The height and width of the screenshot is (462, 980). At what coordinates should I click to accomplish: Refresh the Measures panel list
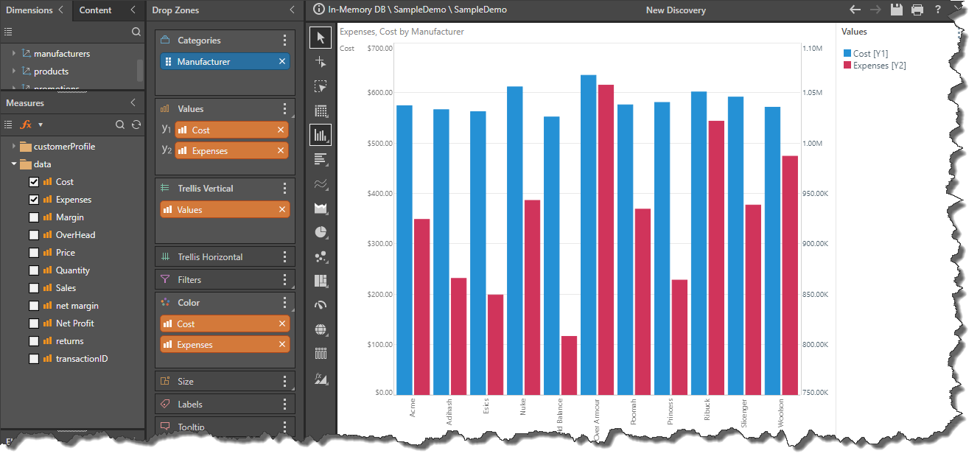pos(136,125)
